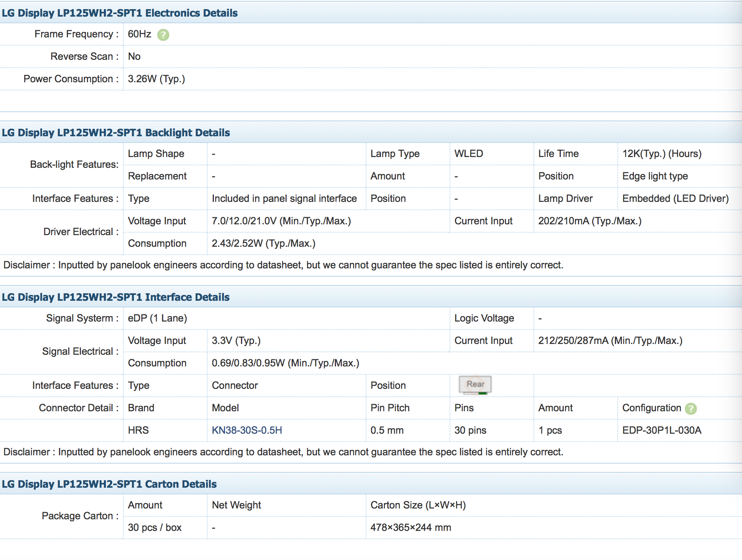Click the 30 pcs / box value
The image size is (742, 560).
coord(155,528)
